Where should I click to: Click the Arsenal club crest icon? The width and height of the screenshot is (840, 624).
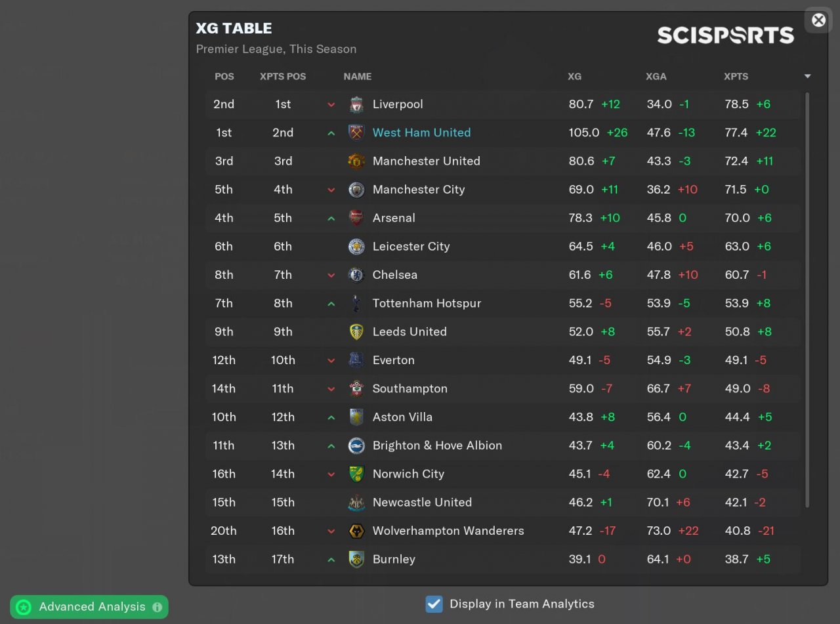point(356,218)
